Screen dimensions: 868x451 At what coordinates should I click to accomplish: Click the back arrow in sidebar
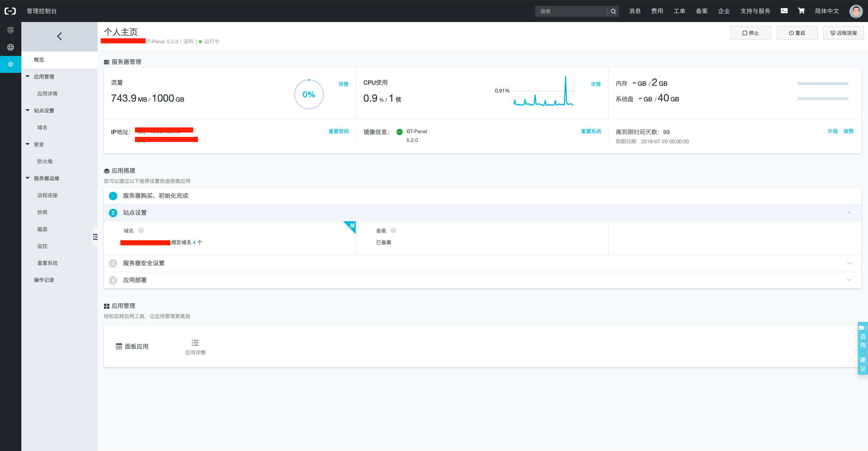(59, 36)
